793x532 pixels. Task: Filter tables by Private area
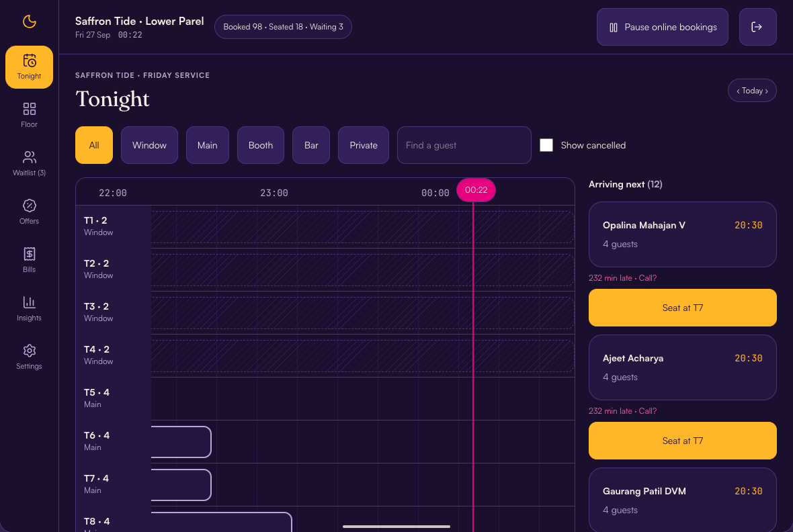coord(364,145)
